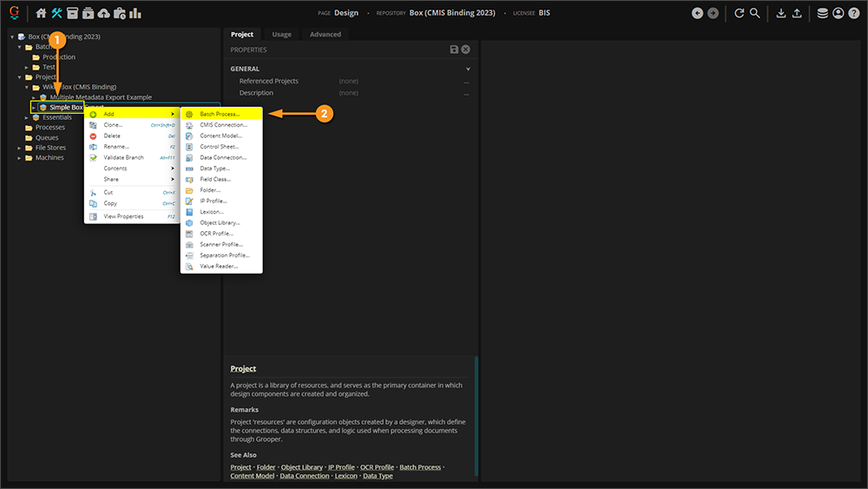Click the bar chart stats icon
868x489 pixels.
pyautogui.click(x=135, y=13)
